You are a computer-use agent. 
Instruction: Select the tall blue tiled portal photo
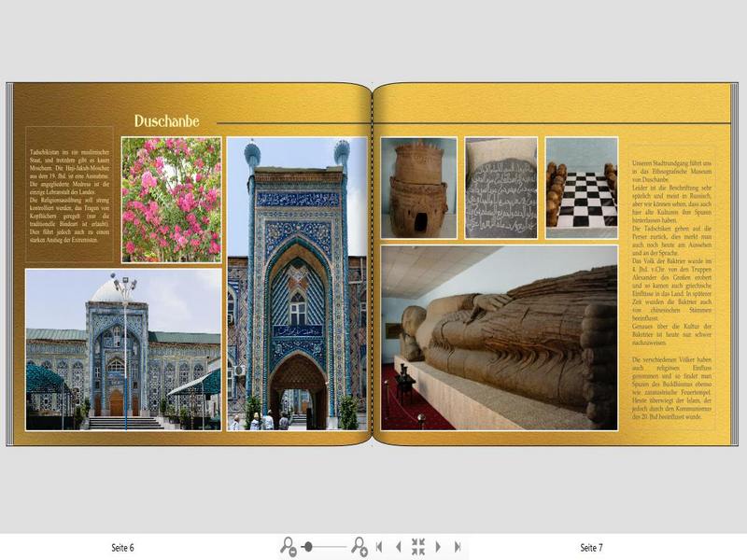(x=297, y=285)
